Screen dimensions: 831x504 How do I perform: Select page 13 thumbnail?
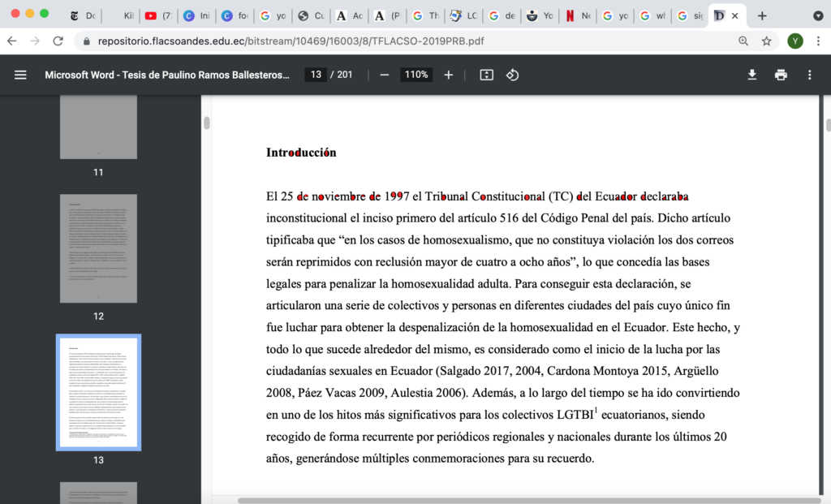pyautogui.click(x=98, y=392)
